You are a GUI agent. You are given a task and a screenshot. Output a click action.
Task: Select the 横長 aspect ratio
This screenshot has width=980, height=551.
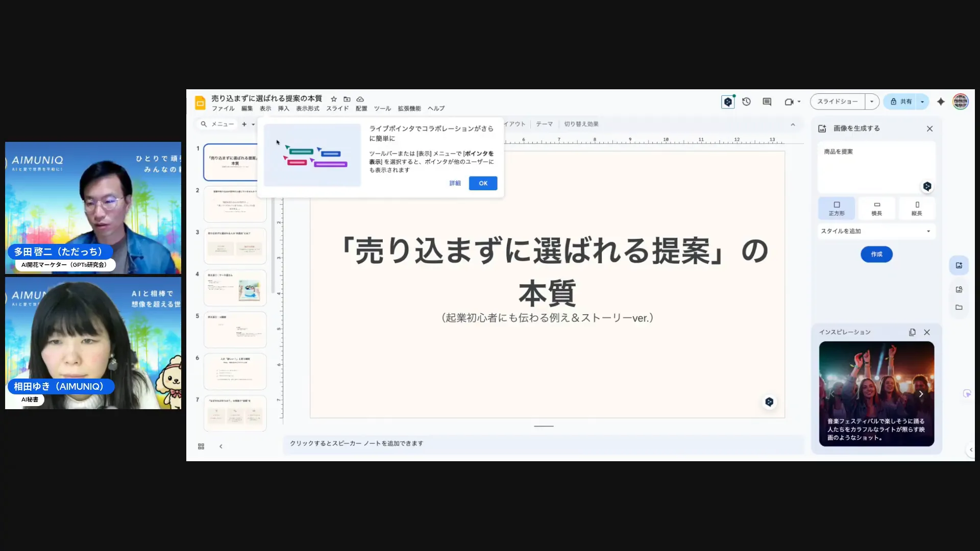[x=876, y=208]
